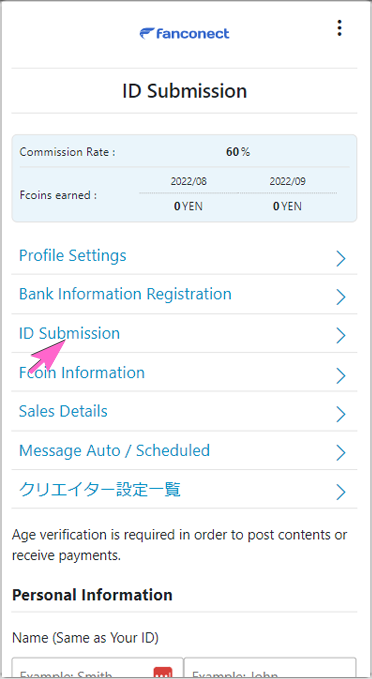Viewport: 372px width, 679px height.
Task: Click the arrow next to Sales Details
Action: (341, 414)
